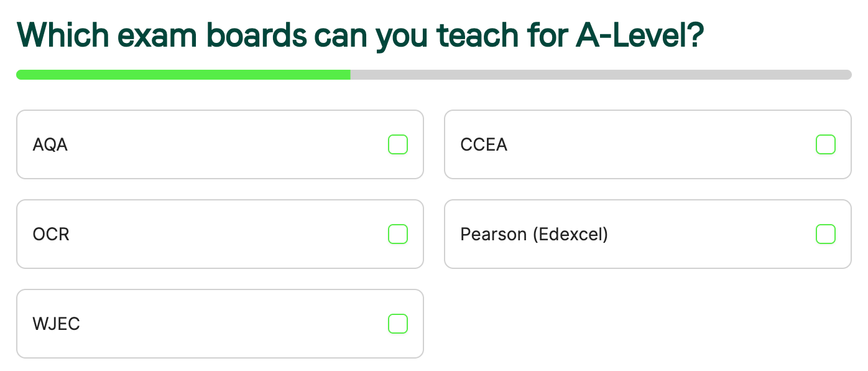
Task: Click the CCEA label text
Action: [x=484, y=145]
